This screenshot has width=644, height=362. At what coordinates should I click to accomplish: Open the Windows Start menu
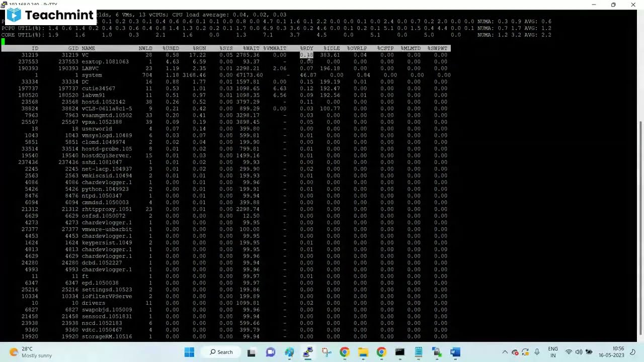(x=189, y=352)
